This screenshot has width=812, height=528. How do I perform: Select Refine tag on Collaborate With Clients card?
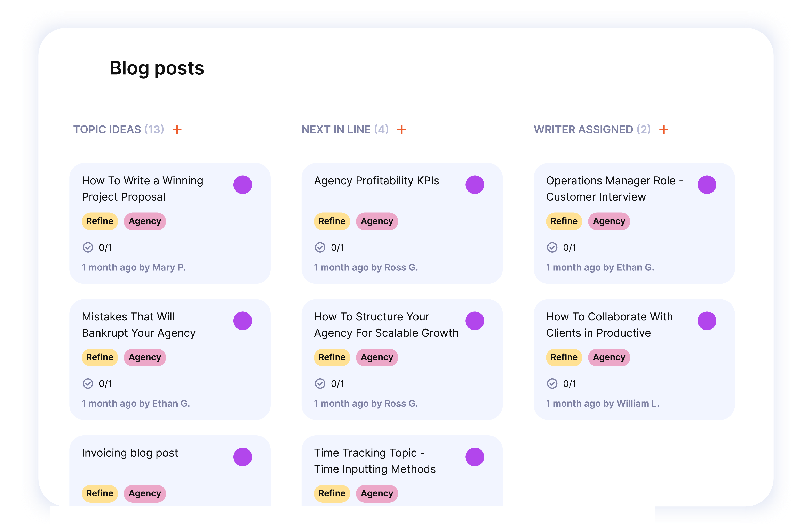click(564, 357)
